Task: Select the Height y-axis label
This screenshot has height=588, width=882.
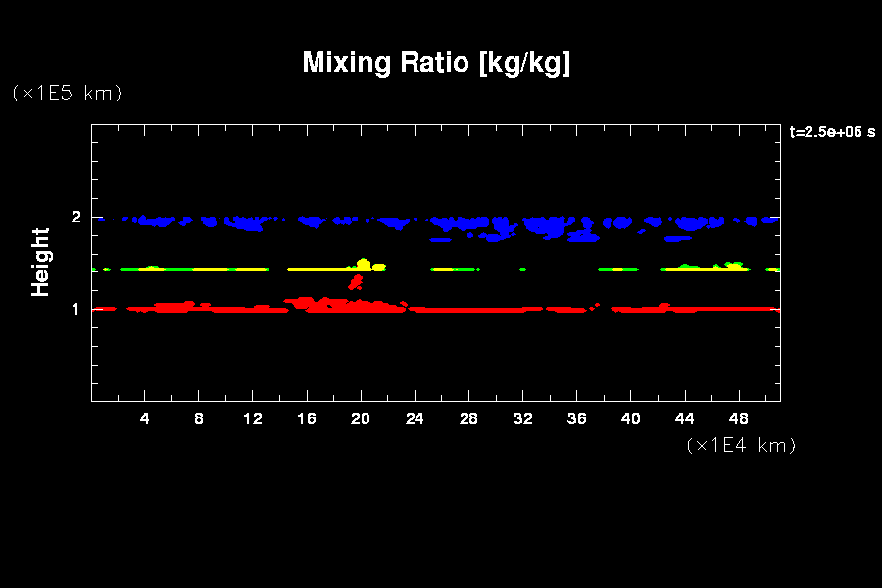Action: coord(41,262)
